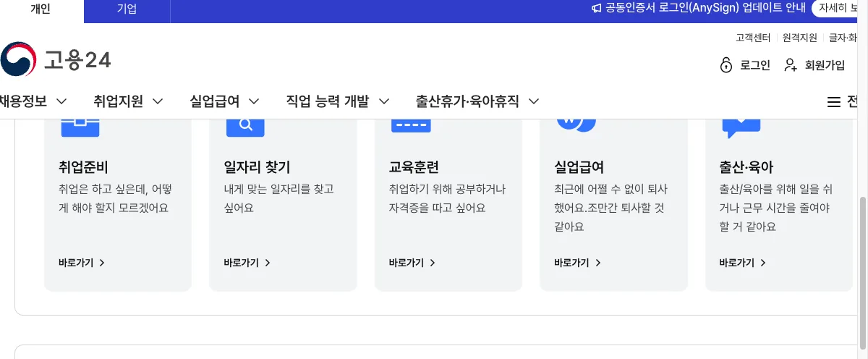Click arrow next to 취업준비 바로가기
The height and width of the screenshot is (359, 868).
(x=102, y=263)
